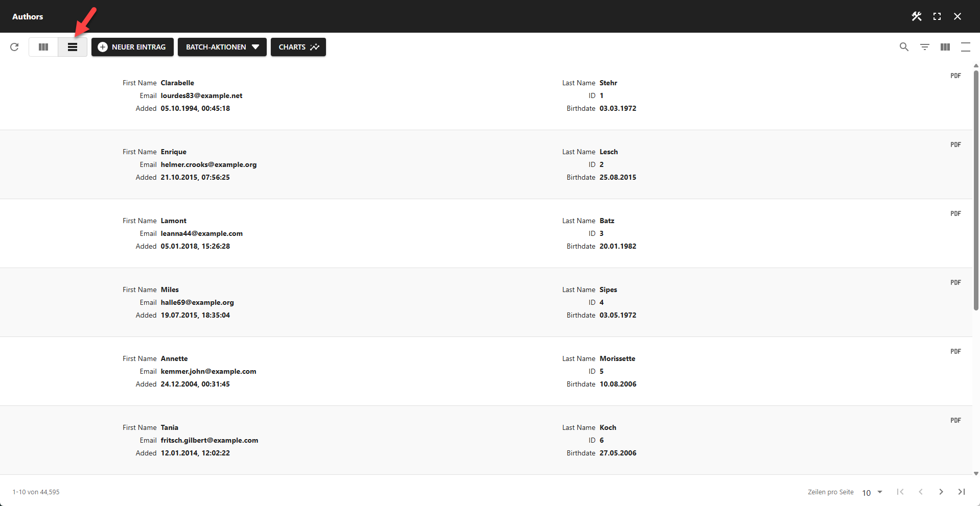Open the admin tools panel
This screenshot has width=980, height=506.
pos(917,16)
